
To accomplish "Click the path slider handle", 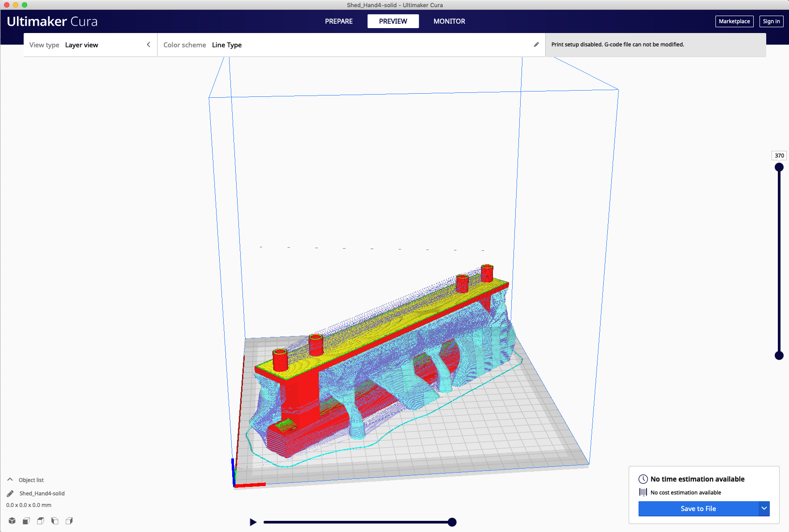I will pos(452,522).
